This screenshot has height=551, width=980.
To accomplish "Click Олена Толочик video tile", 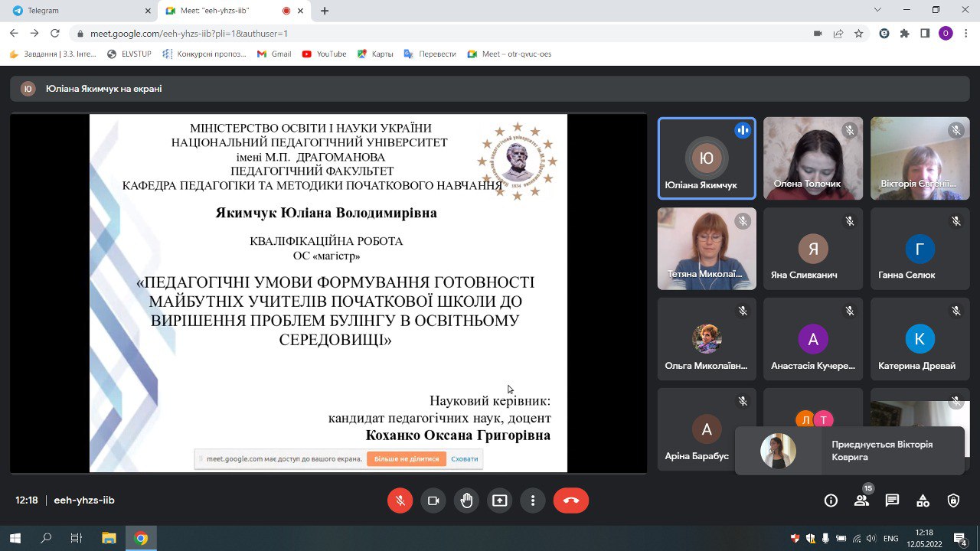I will [813, 158].
